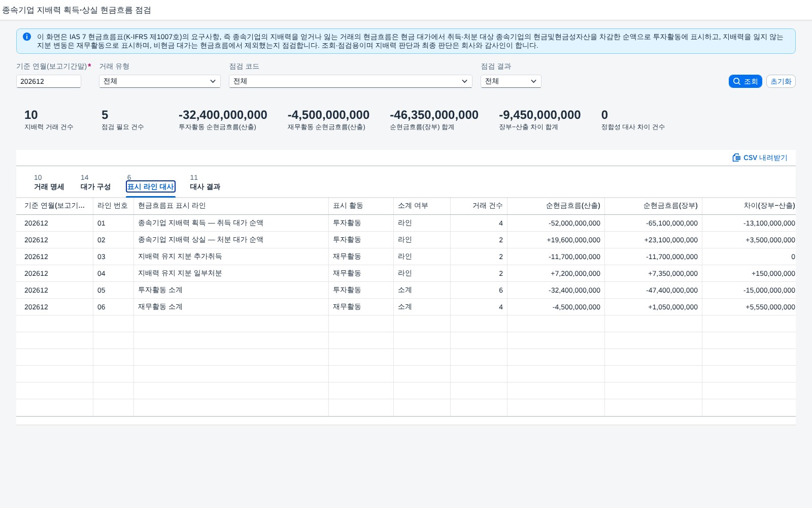This screenshot has height=508, width=812.
Task: Click the 차이(장부−산출) column header
Action: (x=749, y=206)
